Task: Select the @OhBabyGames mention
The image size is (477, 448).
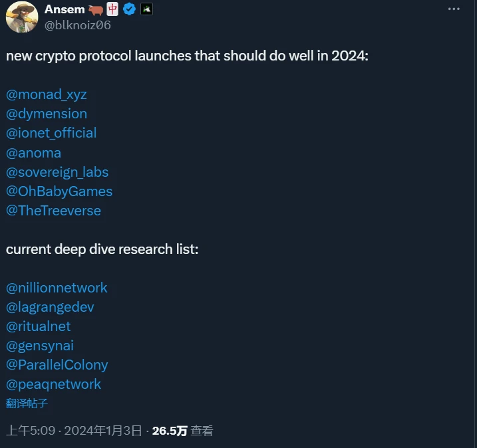Action: [x=59, y=191]
